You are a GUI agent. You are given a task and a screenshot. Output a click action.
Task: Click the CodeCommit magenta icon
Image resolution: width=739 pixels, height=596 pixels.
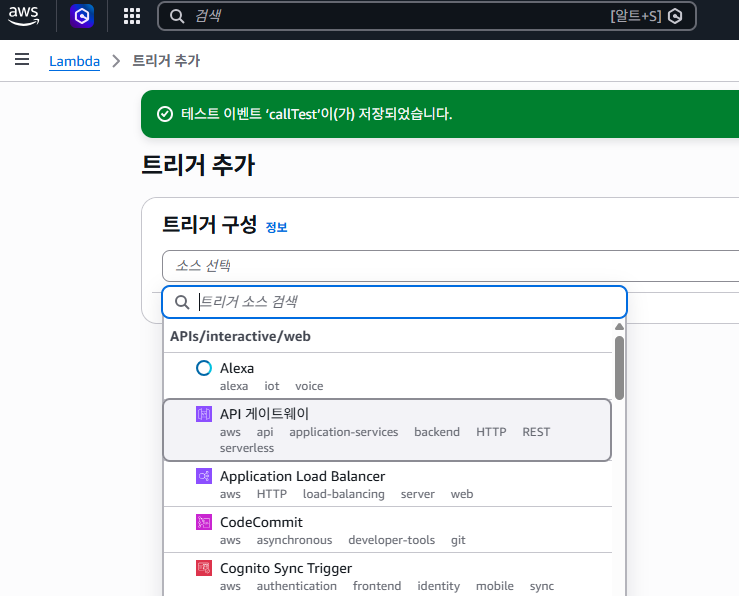pyautogui.click(x=204, y=522)
